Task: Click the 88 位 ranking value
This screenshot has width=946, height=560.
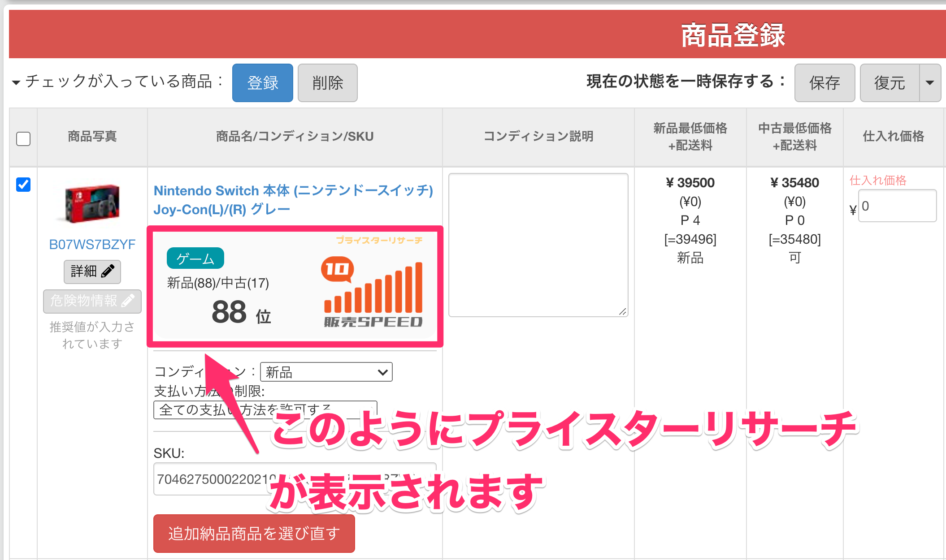Action: click(241, 312)
